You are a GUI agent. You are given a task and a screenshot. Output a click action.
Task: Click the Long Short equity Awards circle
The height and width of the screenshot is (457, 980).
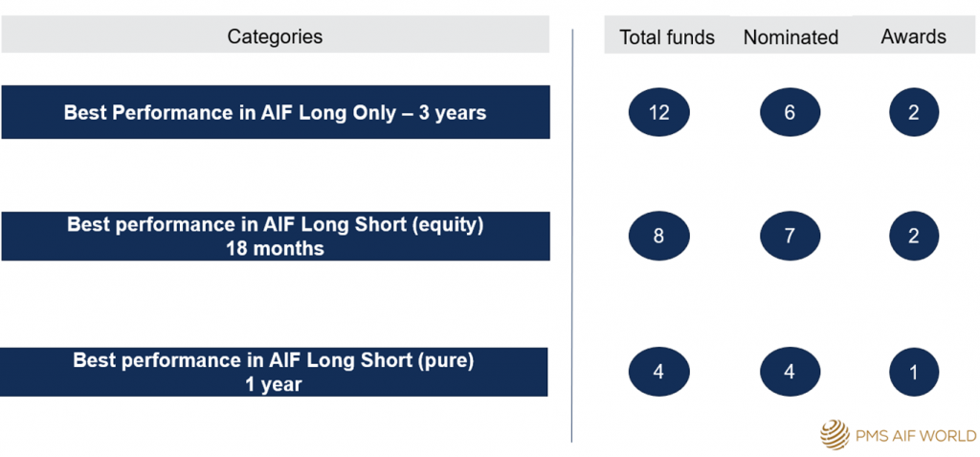[914, 237]
